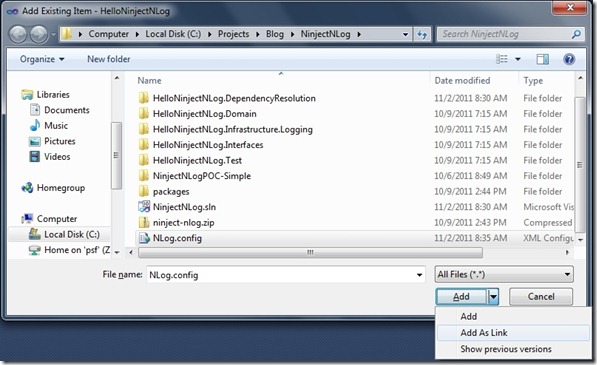Expand the arrow after NinjectNLog in address bar
Image resolution: width=597 pixels, height=365 pixels.
pos(359,34)
